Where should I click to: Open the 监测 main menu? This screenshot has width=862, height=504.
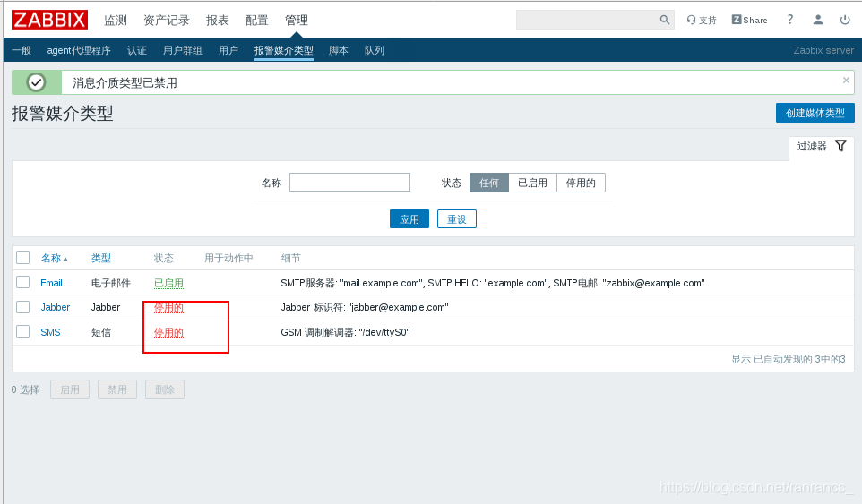point(116,21)
